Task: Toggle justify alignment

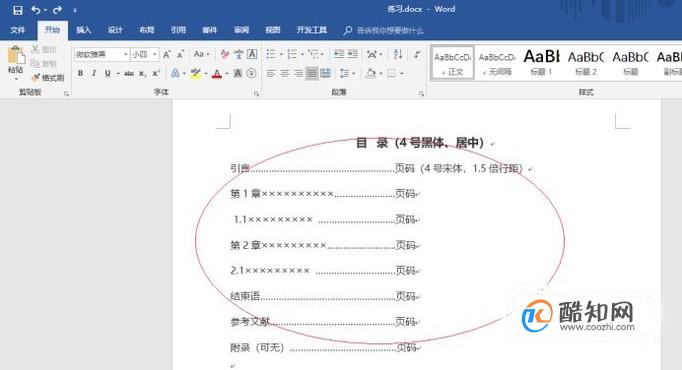Action: coord(311,73)
